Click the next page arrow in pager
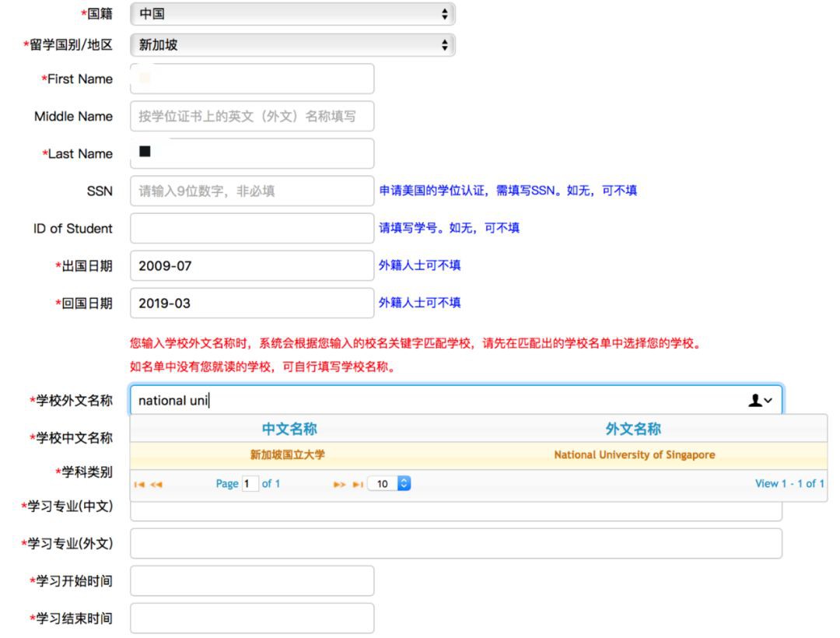The height and width of the screenshot is (638, 840). (339, 484)
